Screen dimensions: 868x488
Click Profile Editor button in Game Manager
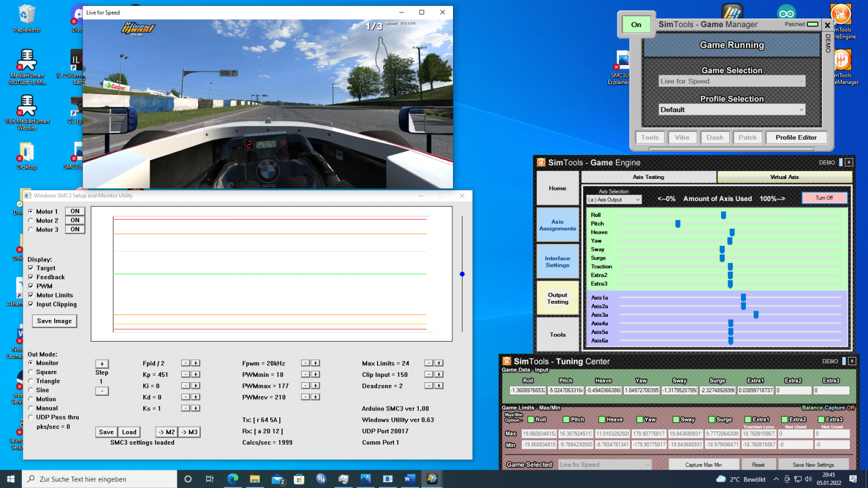pyautogui.click(x=796, y=138)
